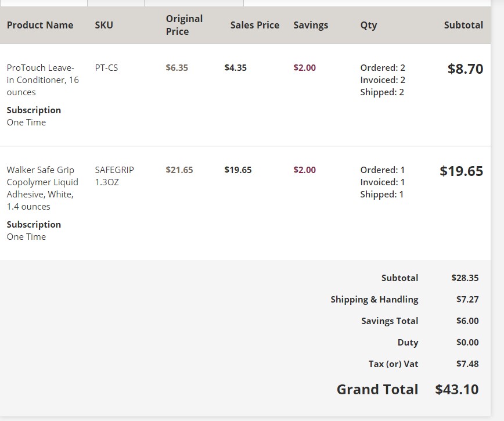Click the PT-CS SKU value

point(106,67)
